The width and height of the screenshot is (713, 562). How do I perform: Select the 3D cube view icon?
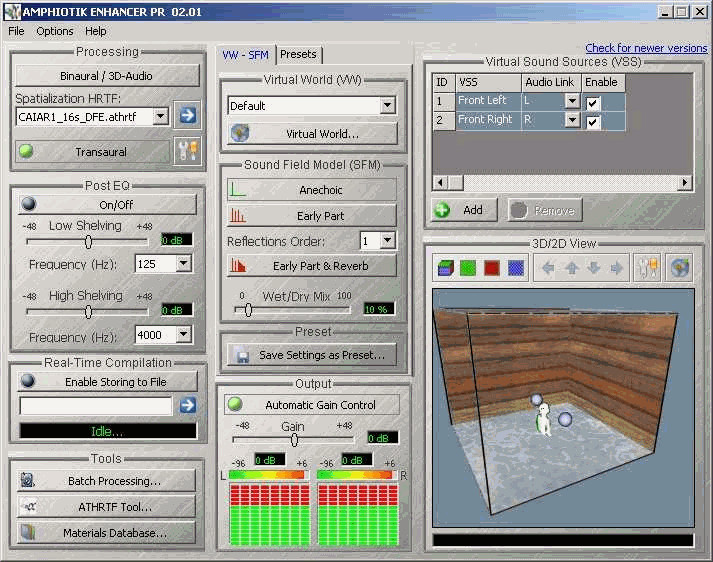tap(446, 268)
